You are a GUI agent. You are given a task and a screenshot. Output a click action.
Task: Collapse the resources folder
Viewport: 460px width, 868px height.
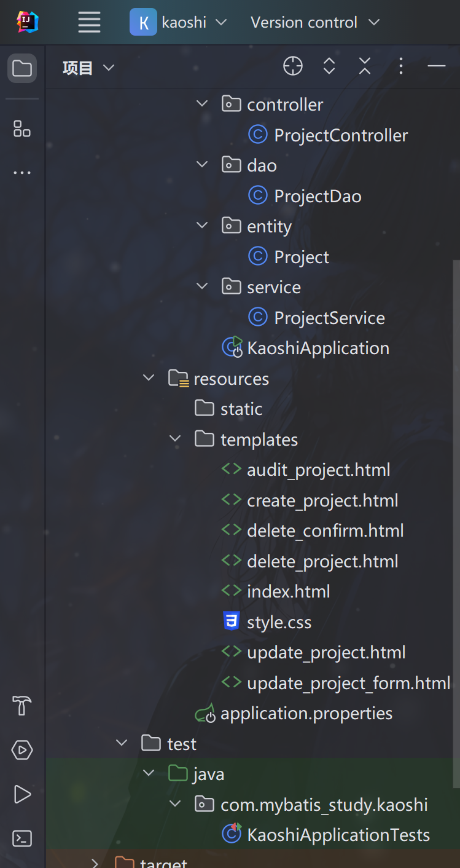coord(149,379)
